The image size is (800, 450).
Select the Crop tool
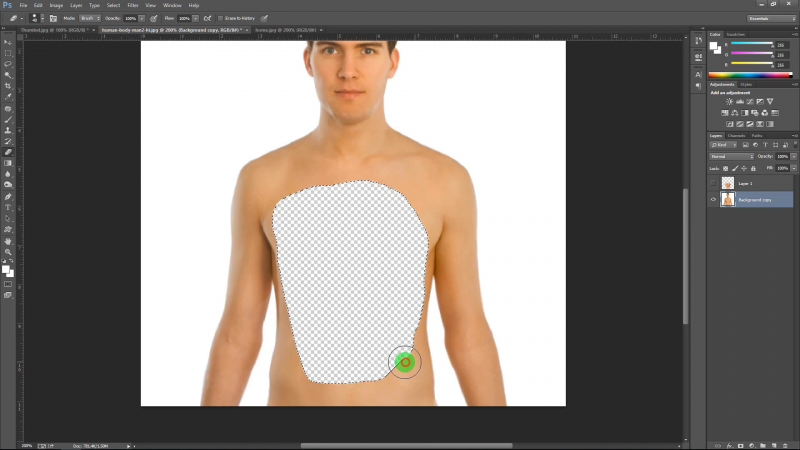pyautogui.click(x=8, y=86)
